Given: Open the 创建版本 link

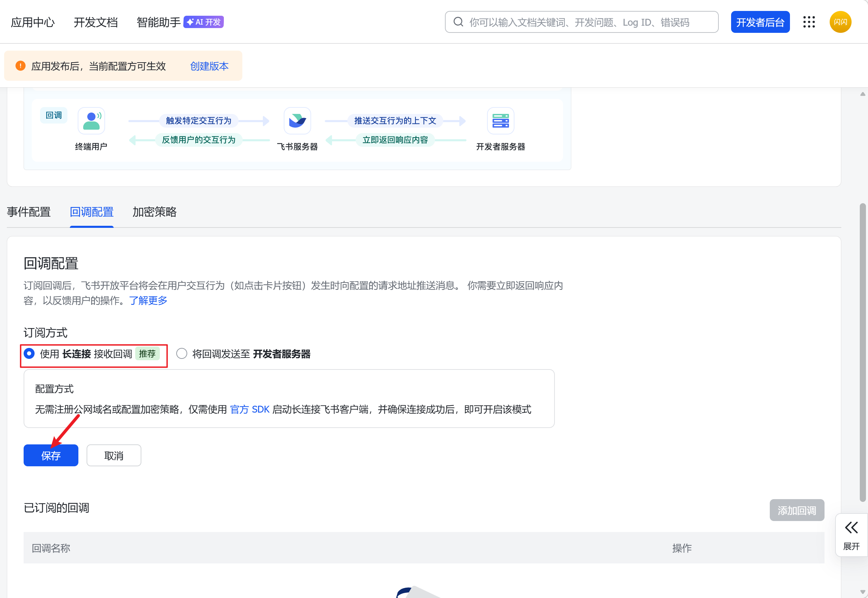Looking at the screenshot, I should pyautogui.click(x=209, y=66).
